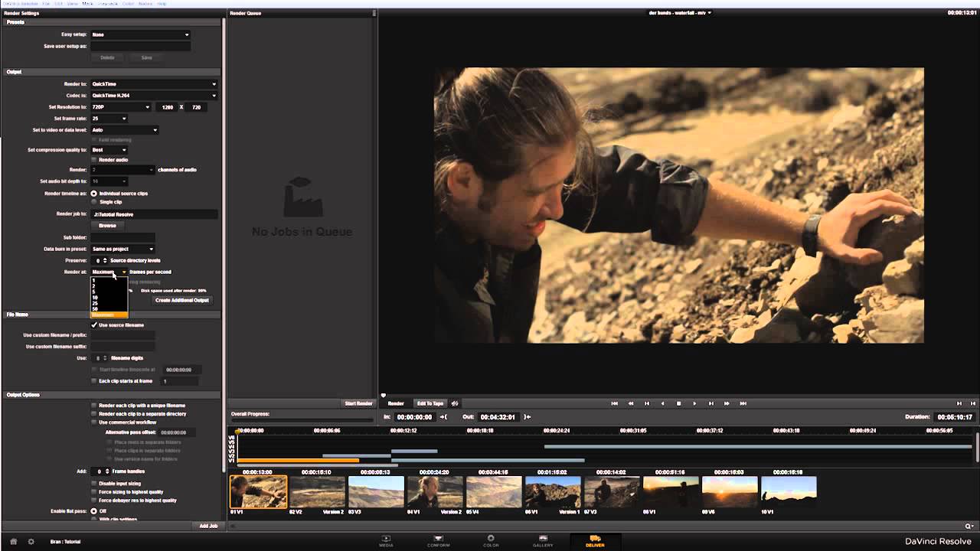The image size is (980, 551).
Task: Open Data burn in preset dropdown
Action: click(122, 249)
